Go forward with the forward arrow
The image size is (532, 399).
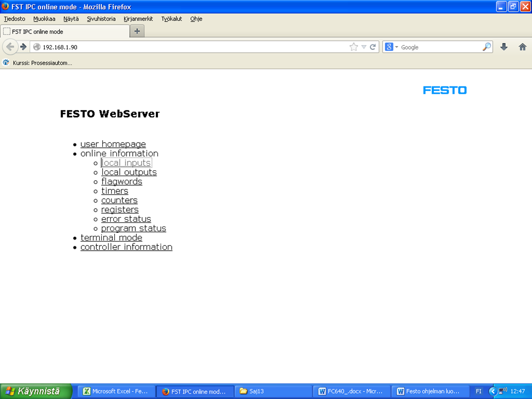pos(24,47)
